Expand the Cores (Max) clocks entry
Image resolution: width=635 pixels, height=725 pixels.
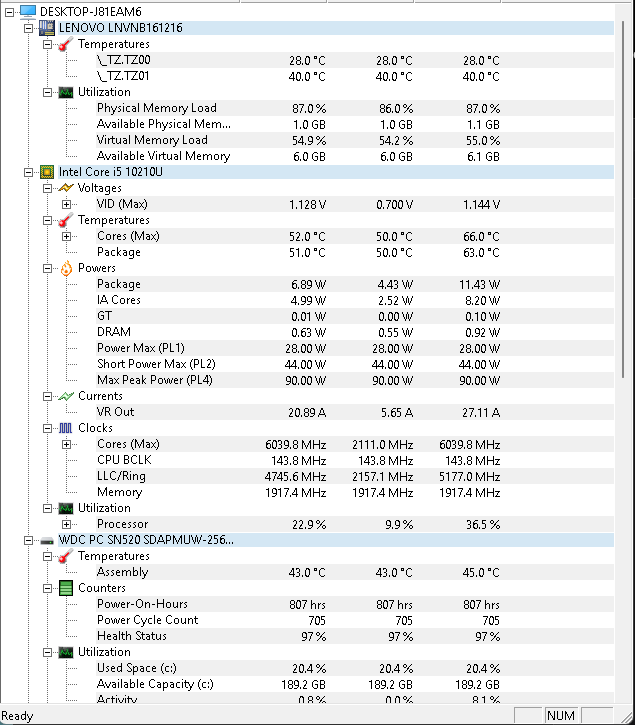[x=67, y=444]
